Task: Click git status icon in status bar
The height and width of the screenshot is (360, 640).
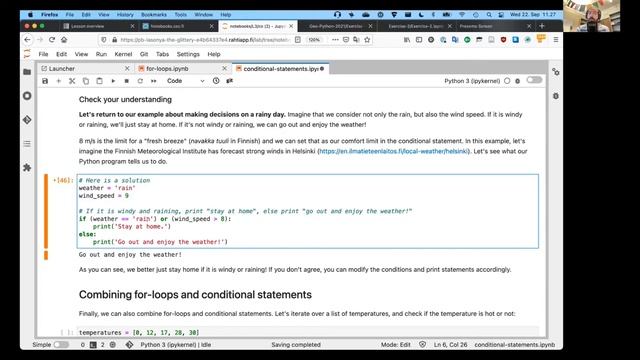Action: [129, 344]
